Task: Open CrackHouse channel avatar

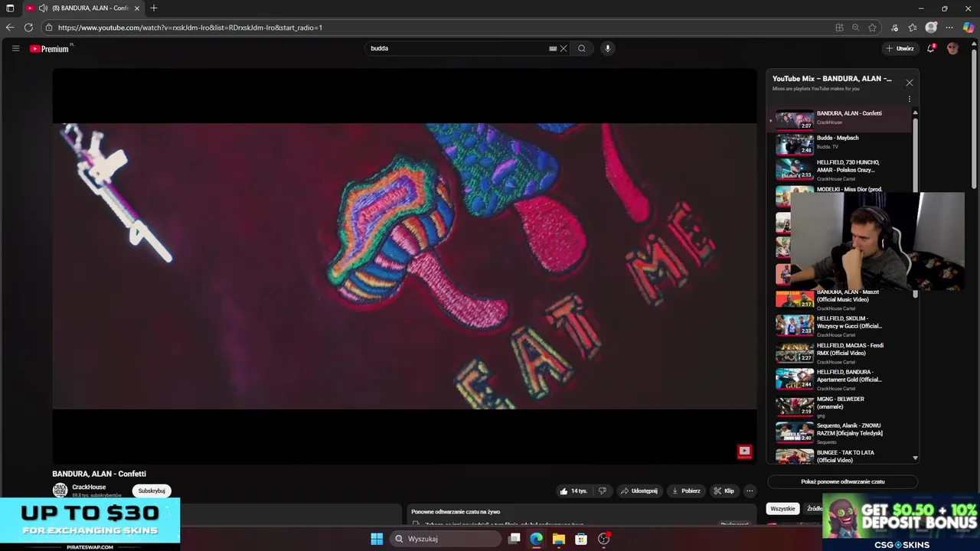Action: (x=60, y=491)
